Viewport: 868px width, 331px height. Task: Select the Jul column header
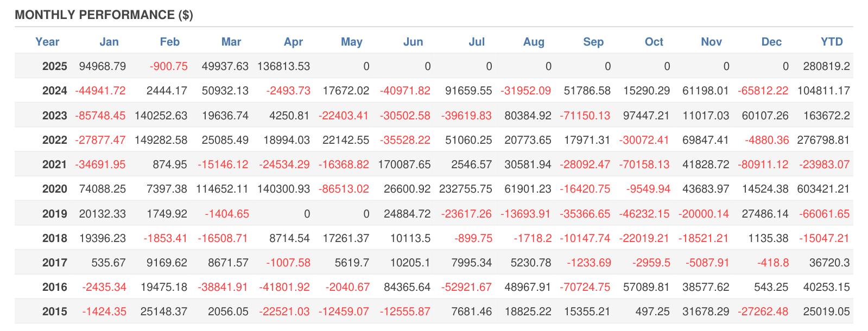[476, 42]
